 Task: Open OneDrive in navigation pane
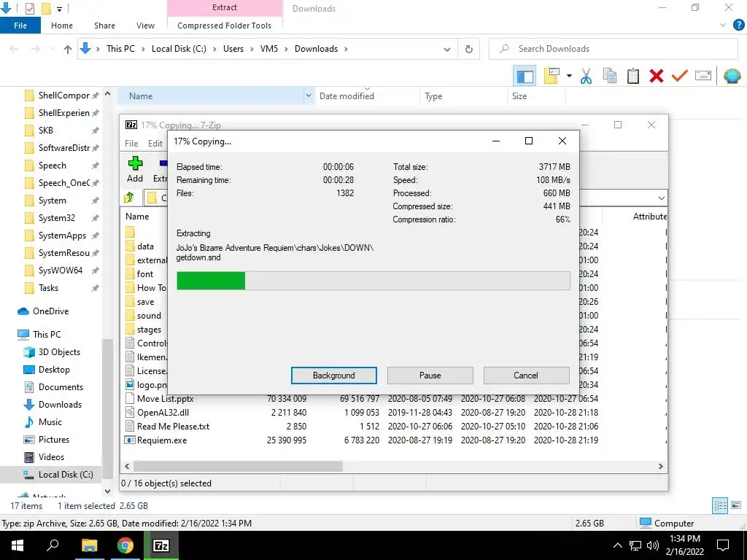(50, 311)
